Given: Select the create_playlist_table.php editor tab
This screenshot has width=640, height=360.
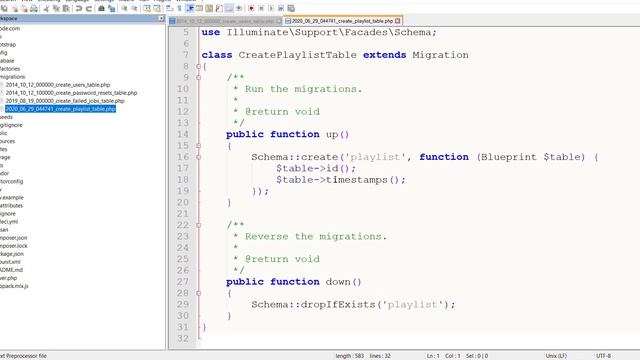Looking at the screenshot, I should pyautogui.click(x=342, y=21).
